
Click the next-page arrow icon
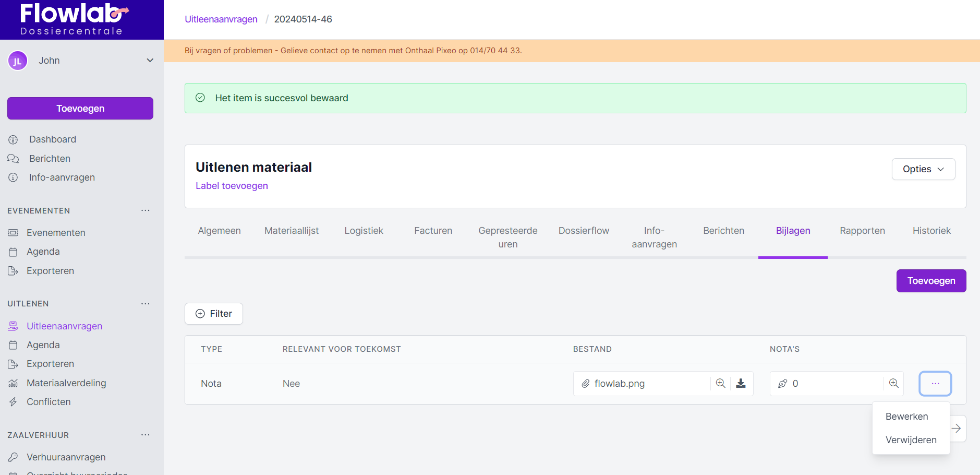tap(957, 429)
